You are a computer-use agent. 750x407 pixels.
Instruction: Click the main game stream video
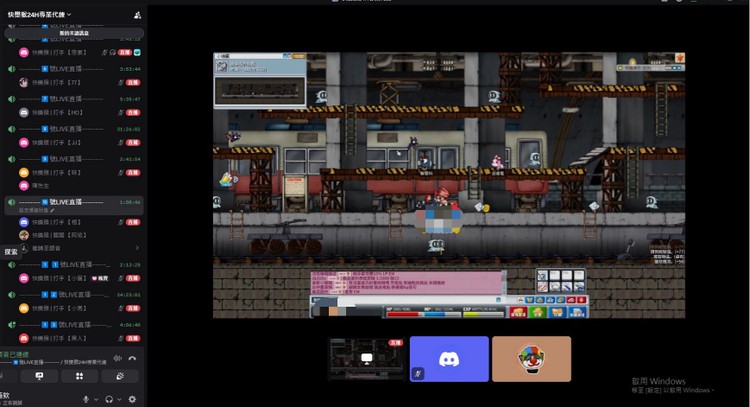449,185
